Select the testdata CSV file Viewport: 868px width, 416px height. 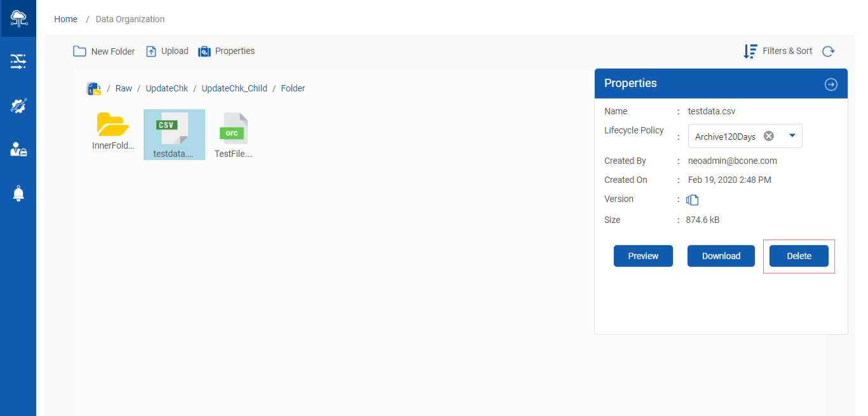point(174,135)
